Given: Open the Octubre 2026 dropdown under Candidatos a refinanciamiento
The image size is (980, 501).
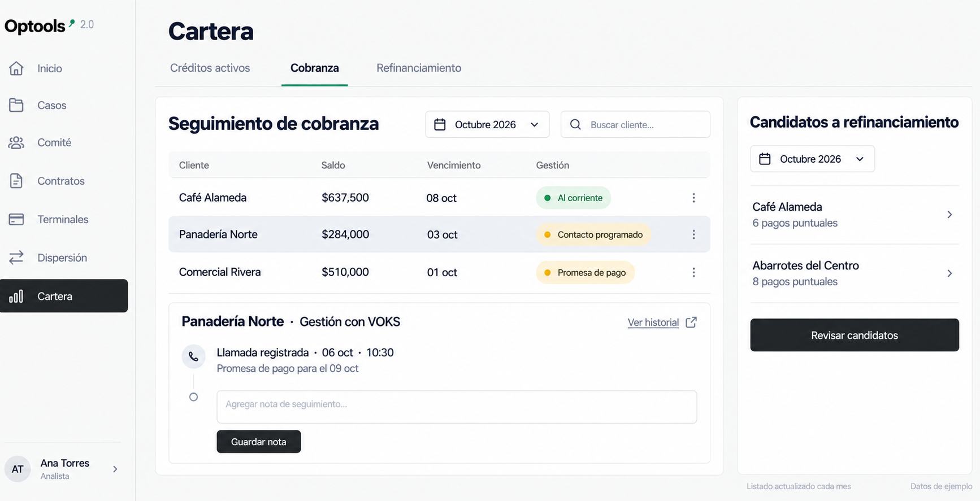Looking at the screenshot, I should tap(812, 159).
